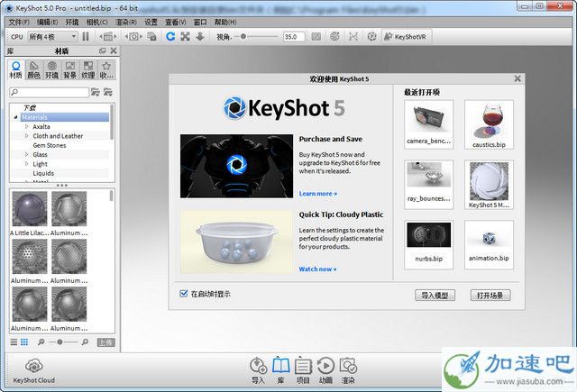Open recent file nurbs.bip

click(429, 244)
